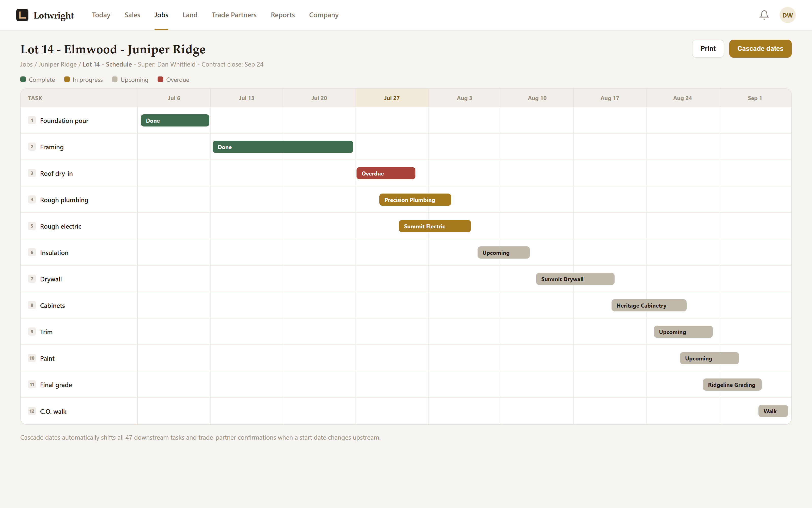Click the Lot 14 - Elmwood page title
Image resolution: width=812 pixels, height=508 pixels.
coord(113,49)
